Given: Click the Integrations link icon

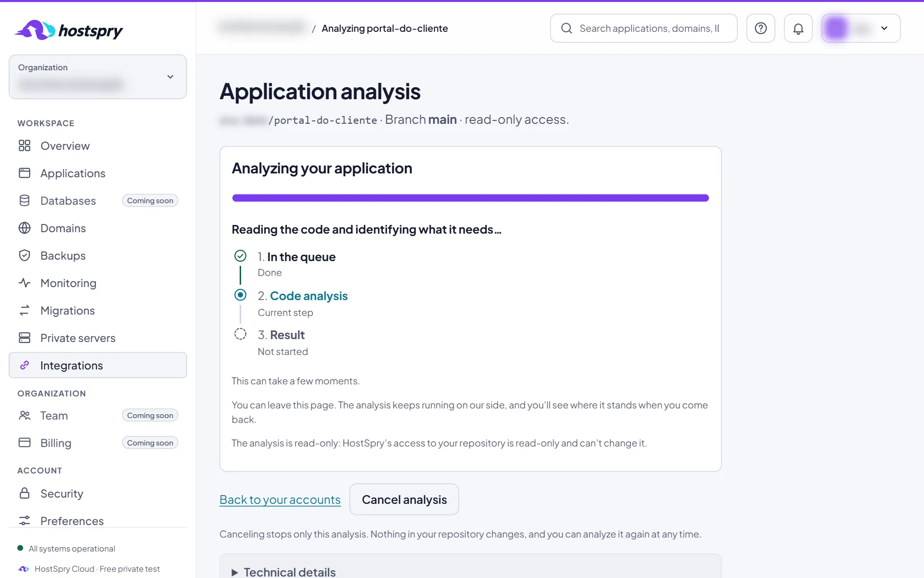Looking at the screenshot, I should 25,365.
